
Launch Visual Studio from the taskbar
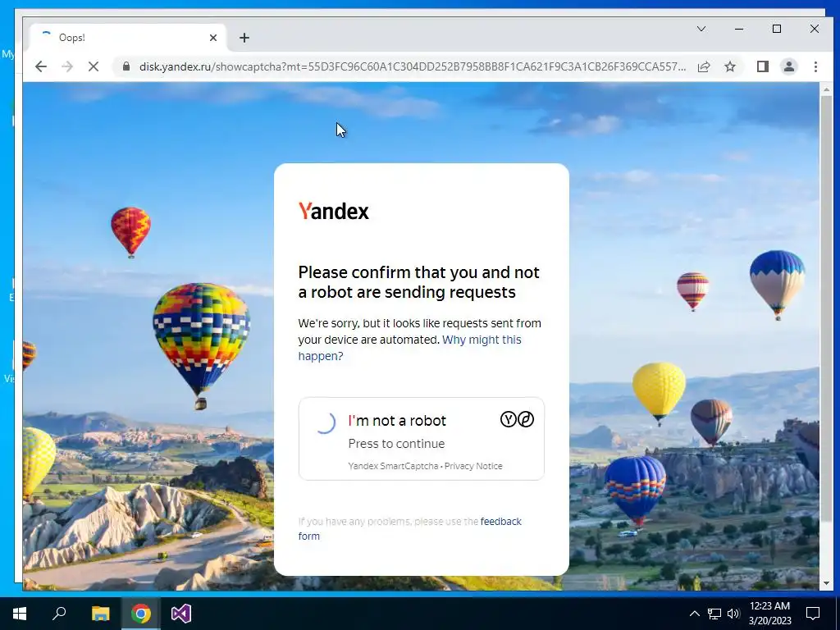tap(181, 614)
